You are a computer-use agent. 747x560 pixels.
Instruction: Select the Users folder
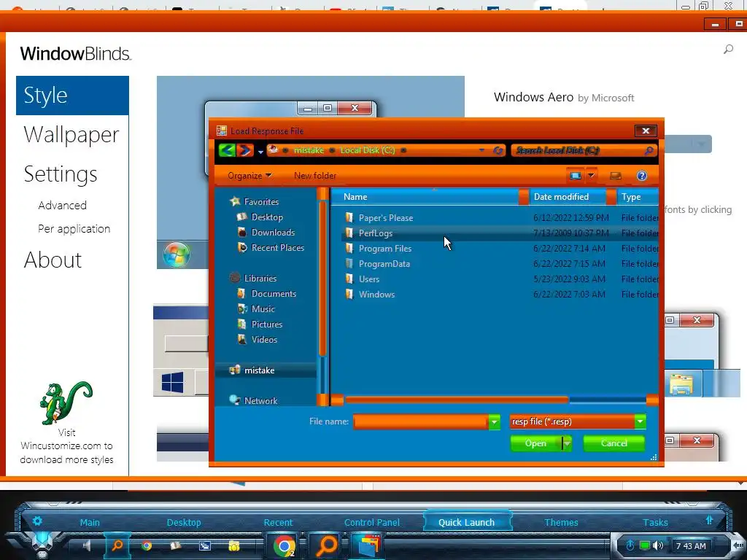500,279
